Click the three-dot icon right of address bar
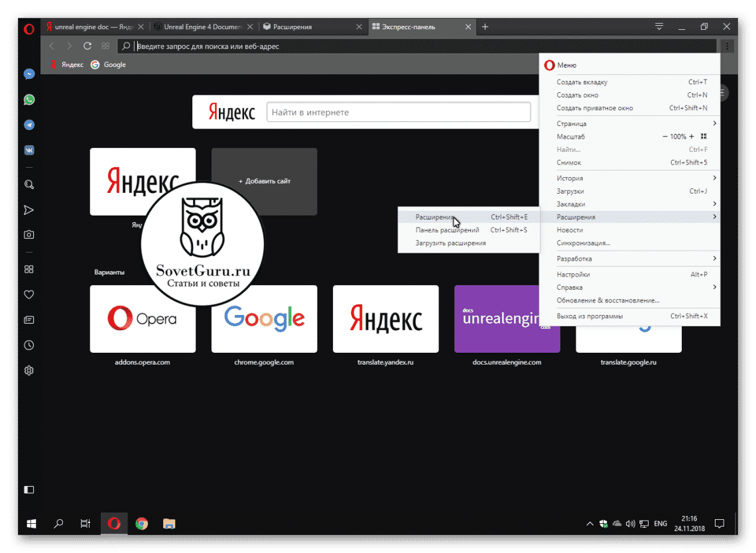756x553 pixels. click(x=727, y=46)
